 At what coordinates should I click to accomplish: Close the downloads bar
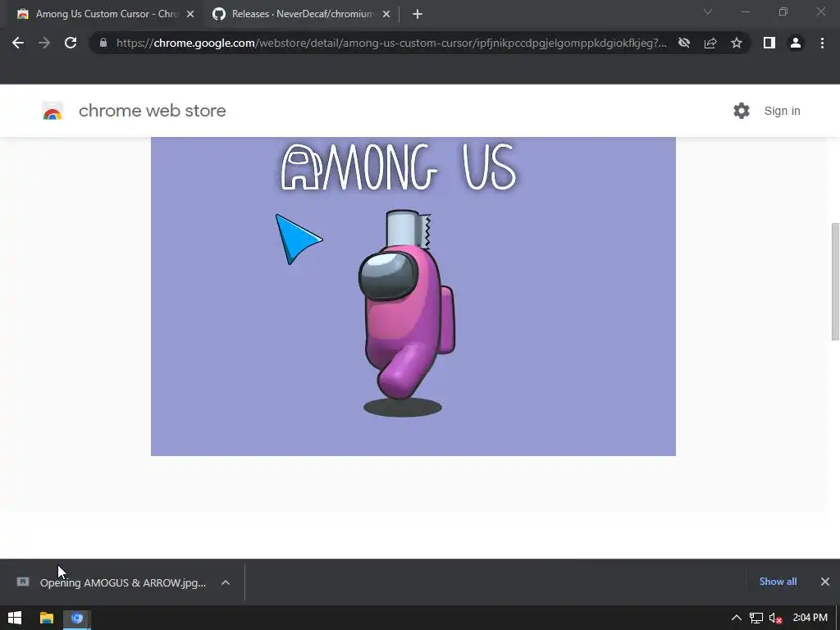click(825, 582)
